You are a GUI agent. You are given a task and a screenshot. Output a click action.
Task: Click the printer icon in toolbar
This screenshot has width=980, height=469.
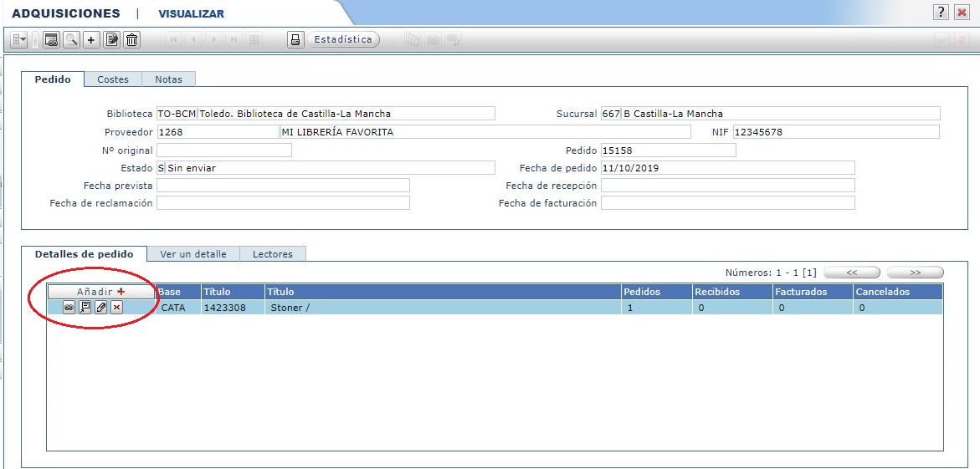(295, 39)
